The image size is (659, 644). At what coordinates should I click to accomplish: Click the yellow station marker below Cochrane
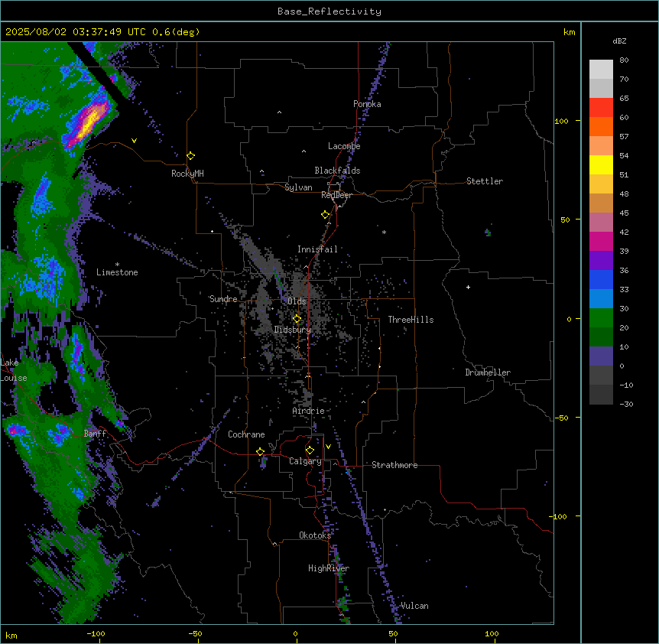tap(260, 451)
